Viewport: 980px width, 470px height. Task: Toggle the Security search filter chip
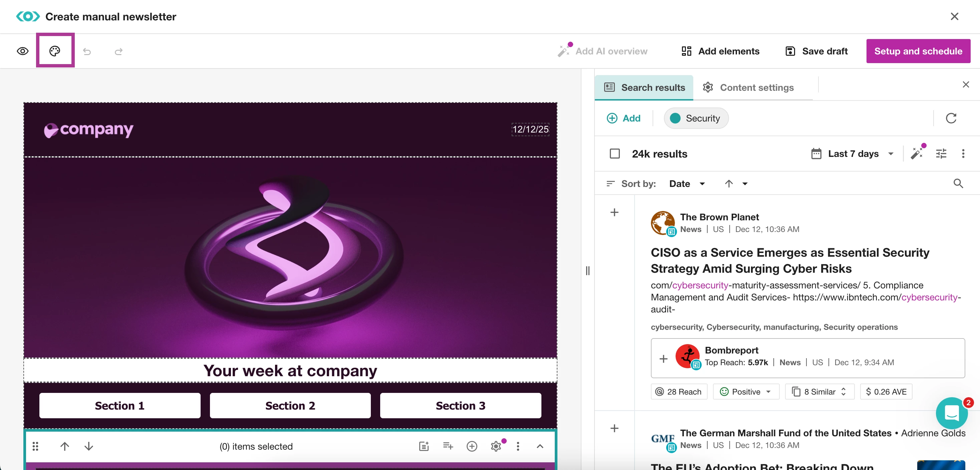point(696,119)
